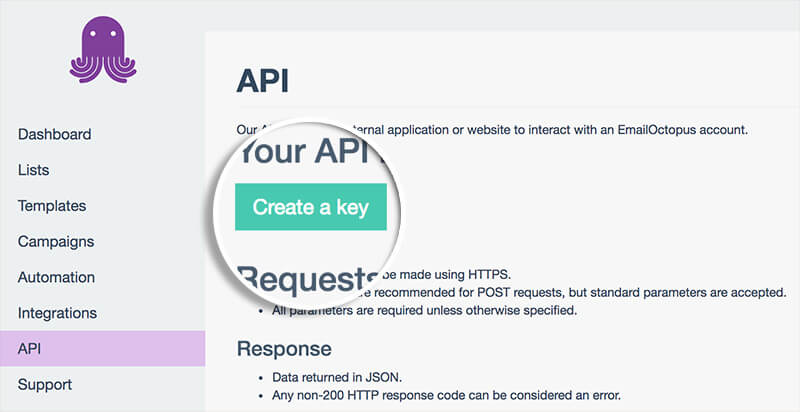Select Campaigns in the sidebar

click(56, 241)
